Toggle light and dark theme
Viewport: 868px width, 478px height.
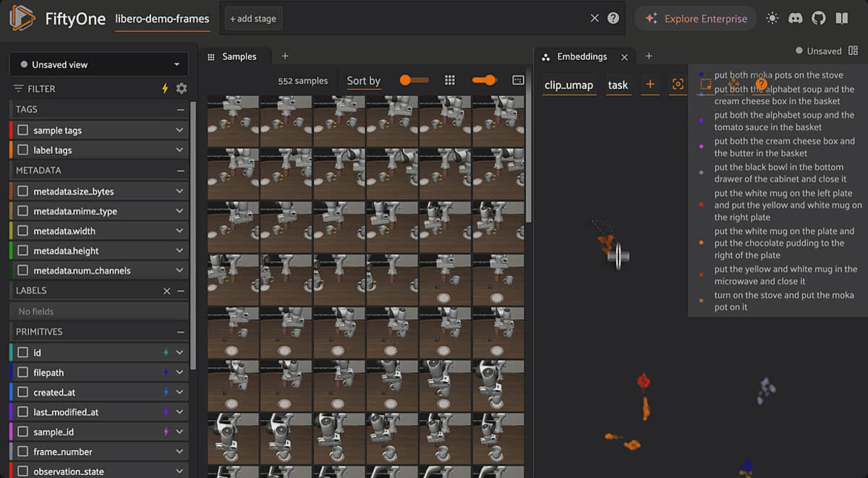[x=773, y=19]
